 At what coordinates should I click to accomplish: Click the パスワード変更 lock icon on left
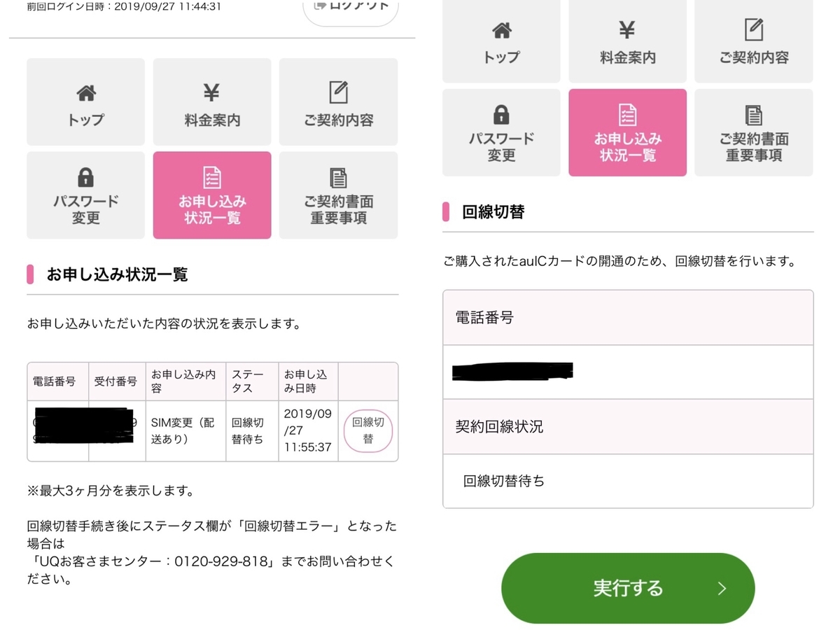[x=85, y=195]
